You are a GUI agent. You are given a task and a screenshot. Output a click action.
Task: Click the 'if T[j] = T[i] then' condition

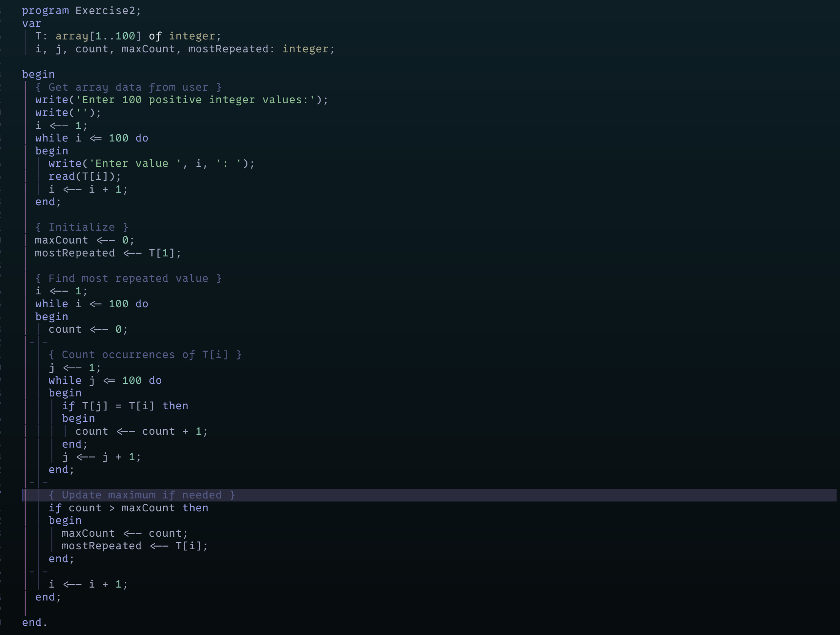125,406
